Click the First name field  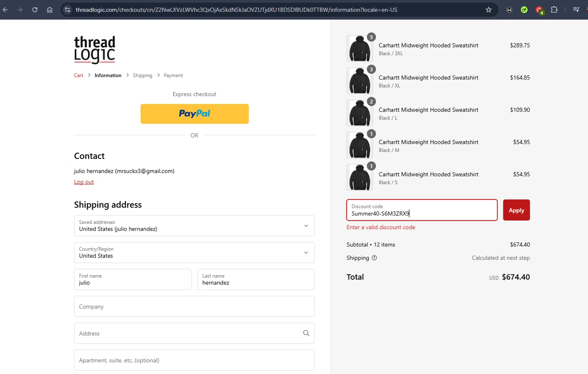point(133,279)
